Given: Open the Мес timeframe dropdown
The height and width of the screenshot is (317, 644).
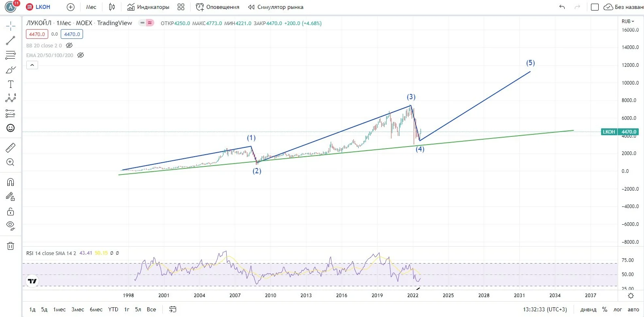Looking at the screenshot, I should 91,7.
